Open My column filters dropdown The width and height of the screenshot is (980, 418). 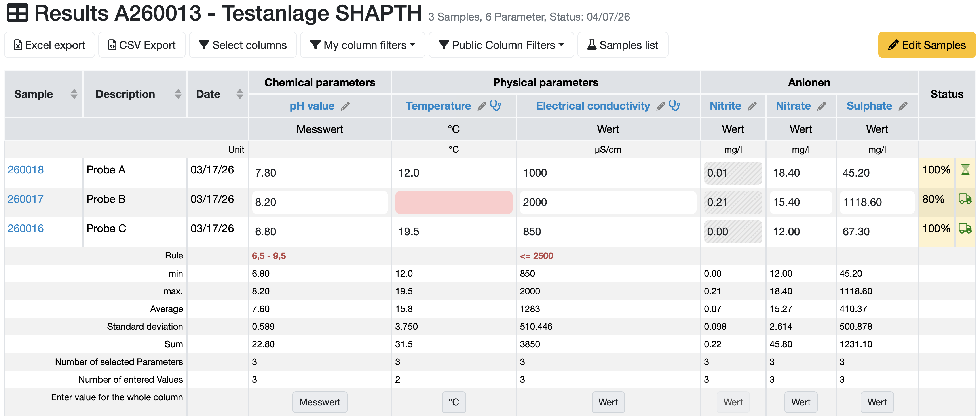coord(362,45)
